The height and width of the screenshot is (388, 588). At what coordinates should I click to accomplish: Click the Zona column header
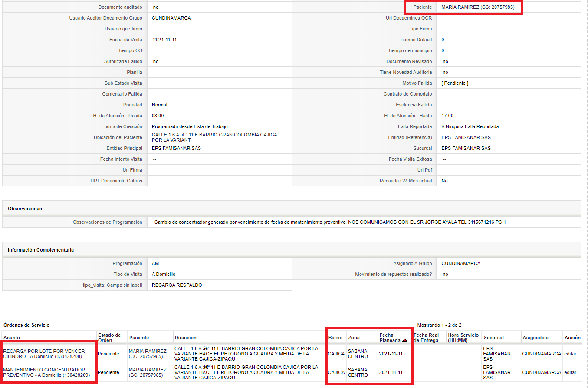point(354,338)
